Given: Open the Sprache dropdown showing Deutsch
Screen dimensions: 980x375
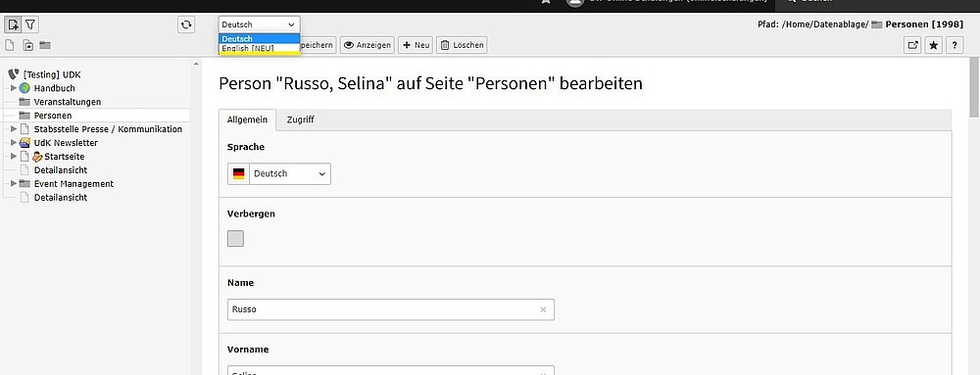Looking at the screenshot, I should point(289,174).
